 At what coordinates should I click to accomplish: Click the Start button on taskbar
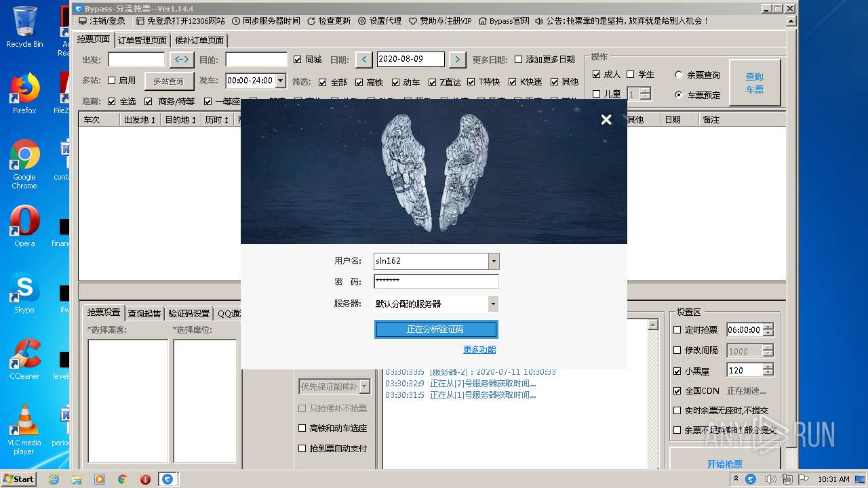point(18,479)
